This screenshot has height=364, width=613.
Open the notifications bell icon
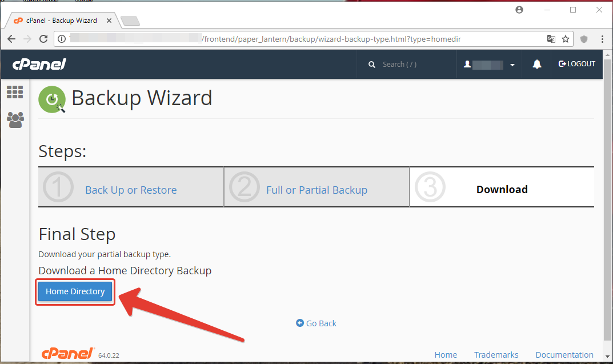[536, 65]
